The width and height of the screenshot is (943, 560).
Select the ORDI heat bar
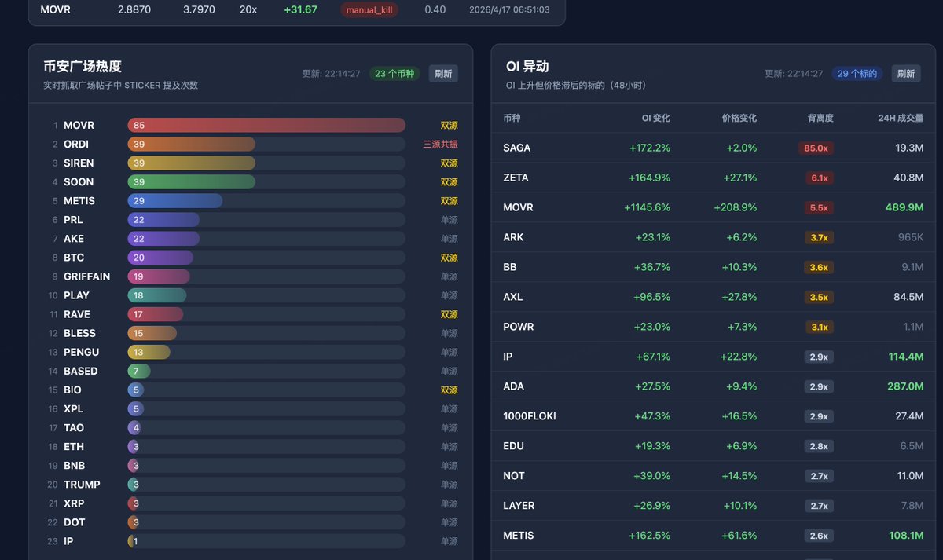tap(192, 144)
